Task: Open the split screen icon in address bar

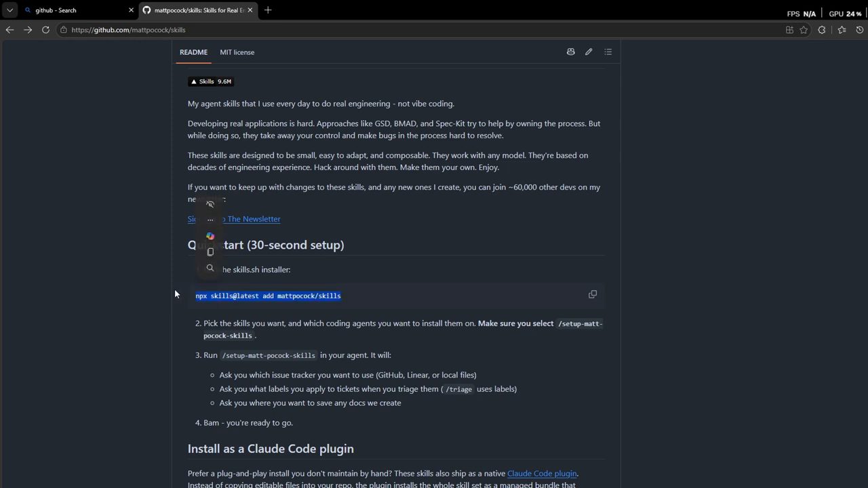Action: pos(789,30)
